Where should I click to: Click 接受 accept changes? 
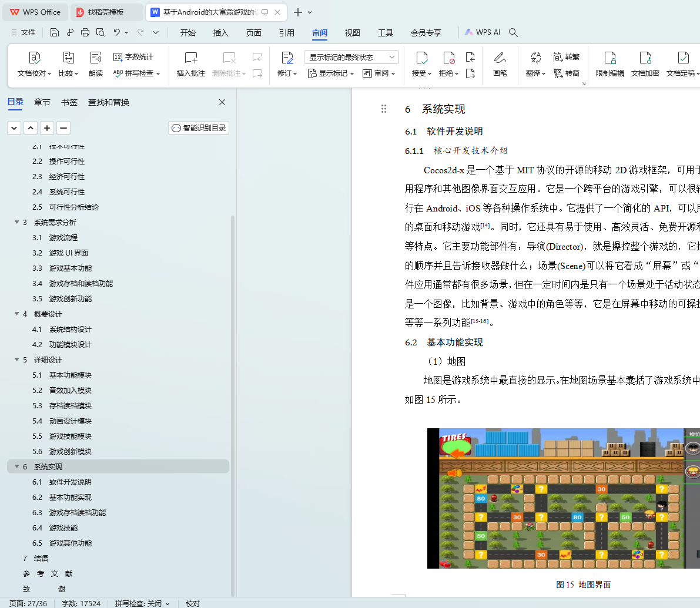(421, 64)
